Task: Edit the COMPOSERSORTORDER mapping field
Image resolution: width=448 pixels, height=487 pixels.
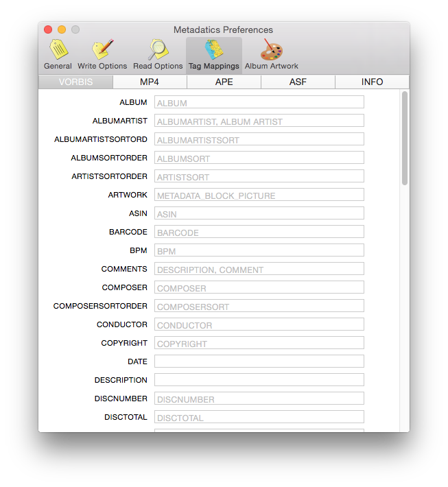Action: point(259,306)
